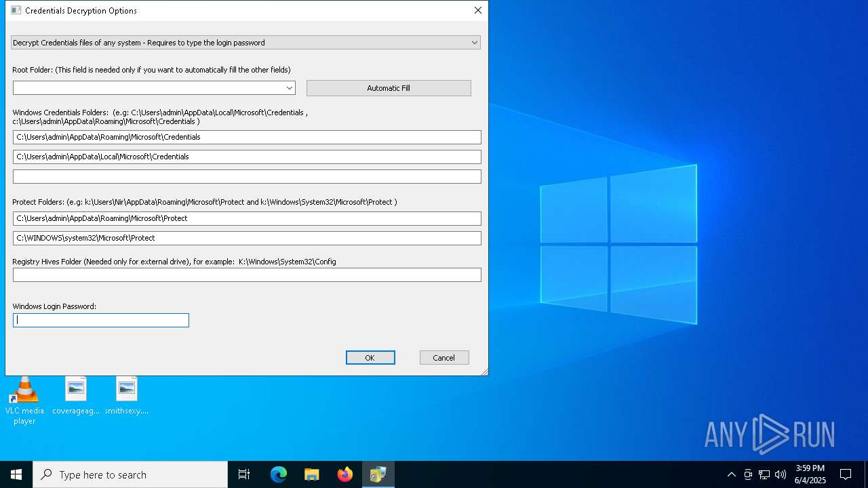Switch to the running credentials tool taskbar icon
This screenshot has width=868, height=488.
(x=378, y=474)
